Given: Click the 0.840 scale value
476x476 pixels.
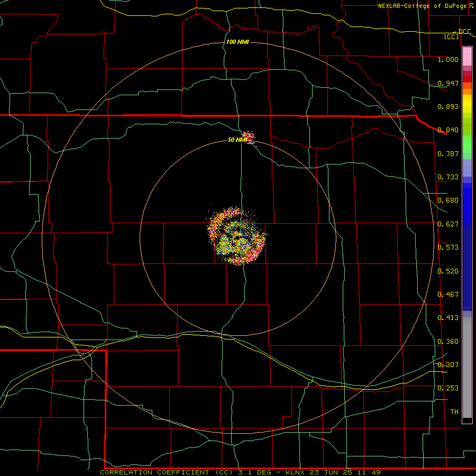Looking at the screenshot, I should coord(448,130).
